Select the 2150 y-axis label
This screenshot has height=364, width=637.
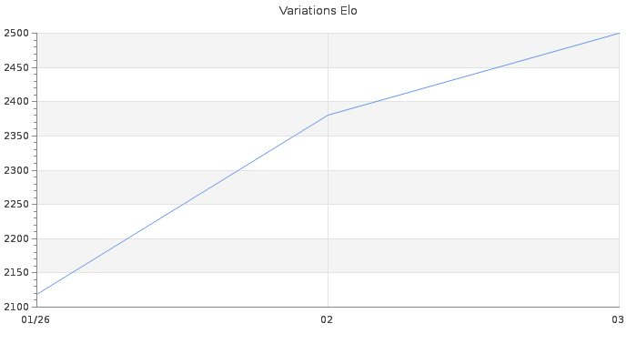click(x=15, y=273)
